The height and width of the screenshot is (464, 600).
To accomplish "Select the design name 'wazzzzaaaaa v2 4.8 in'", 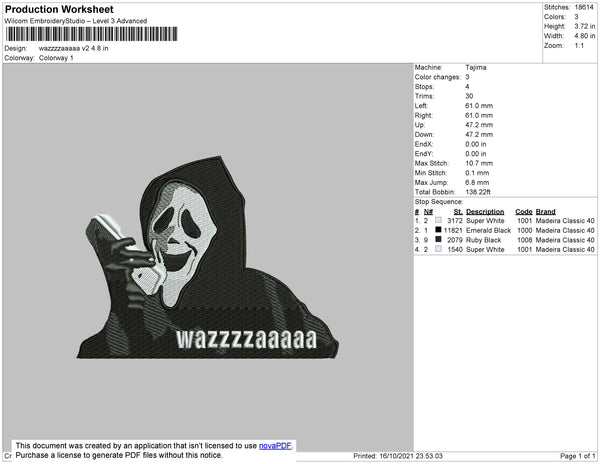I will pos(73,48).
